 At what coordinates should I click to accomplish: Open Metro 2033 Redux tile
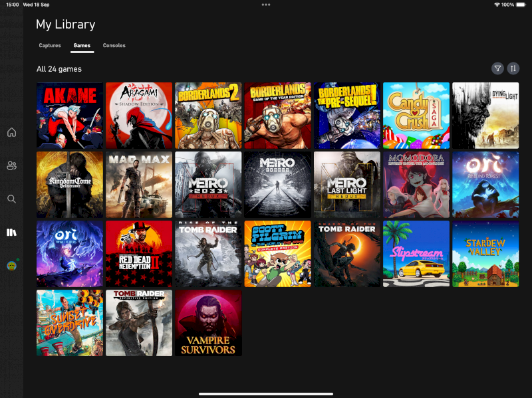[208, 185]
